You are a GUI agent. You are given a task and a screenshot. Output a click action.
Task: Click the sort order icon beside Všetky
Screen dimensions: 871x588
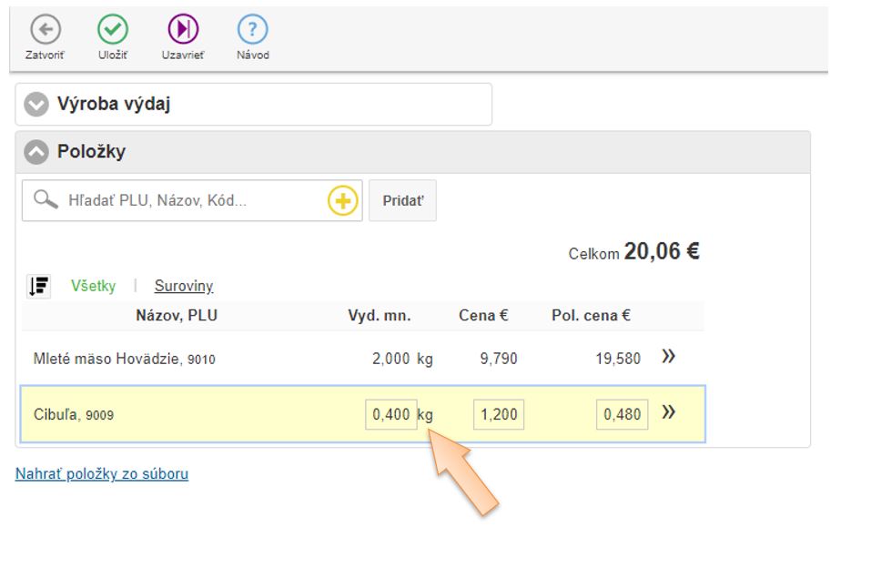(39, 286)
